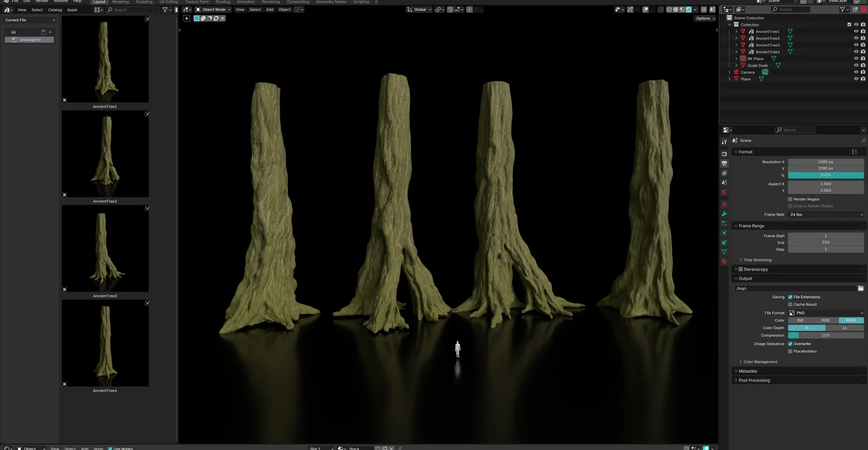This screenshot has height=450, width=868.
Task: Open the viewport Add menu
Action: point(270,9)
